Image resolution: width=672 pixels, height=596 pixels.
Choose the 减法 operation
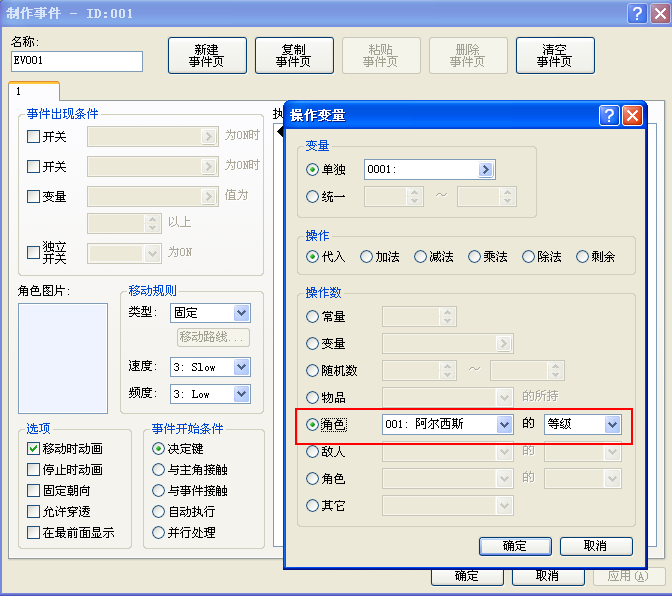420,257
